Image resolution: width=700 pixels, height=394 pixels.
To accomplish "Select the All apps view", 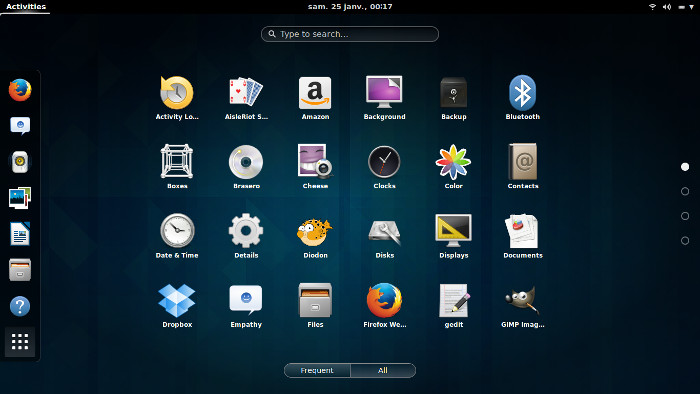I will (x=383, y=370).
